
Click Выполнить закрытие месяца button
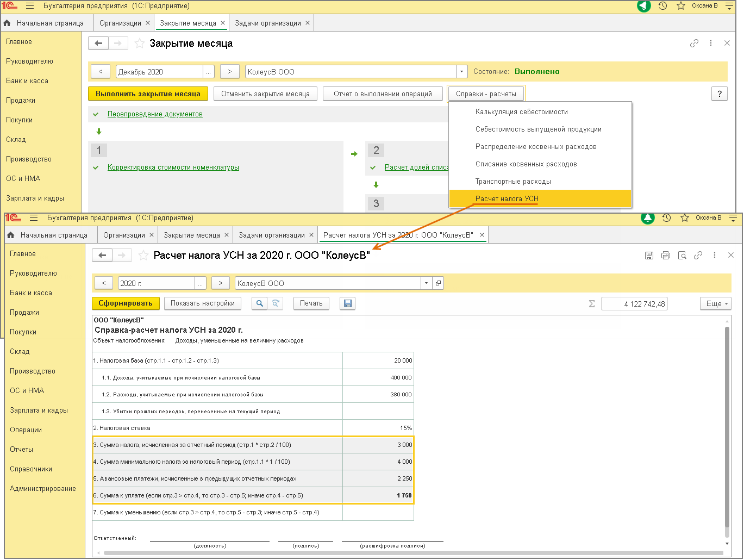click(148, 94)
